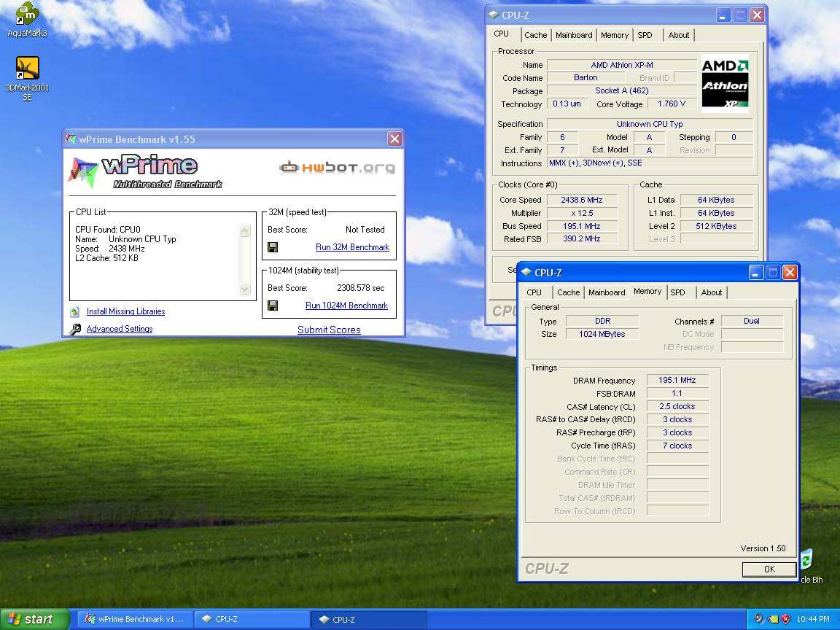Click the AMD Athlon XP logo in CPU-Z

[x=725, y=85]
